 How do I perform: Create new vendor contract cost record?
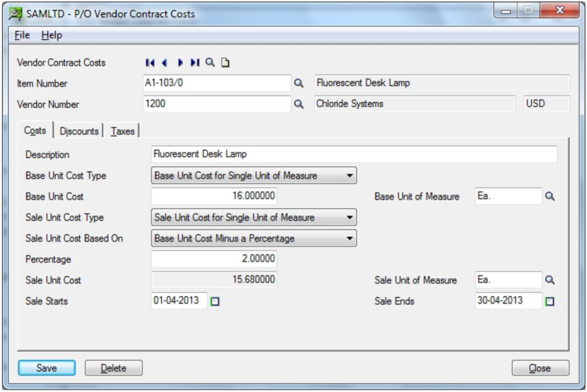pos(225,62)
